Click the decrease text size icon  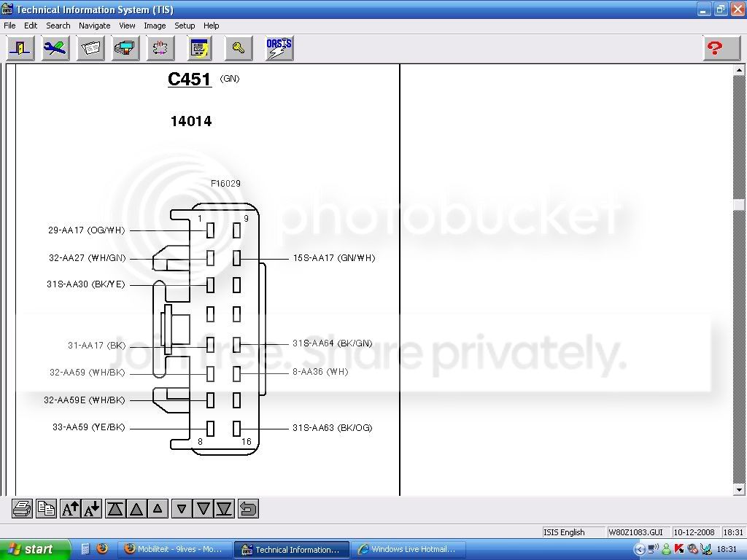tap(92, 509)
